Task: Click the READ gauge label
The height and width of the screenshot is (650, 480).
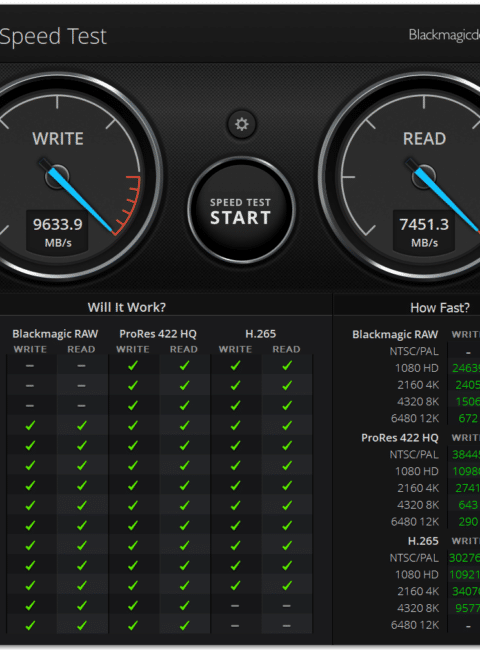Action: click(424, 138)
